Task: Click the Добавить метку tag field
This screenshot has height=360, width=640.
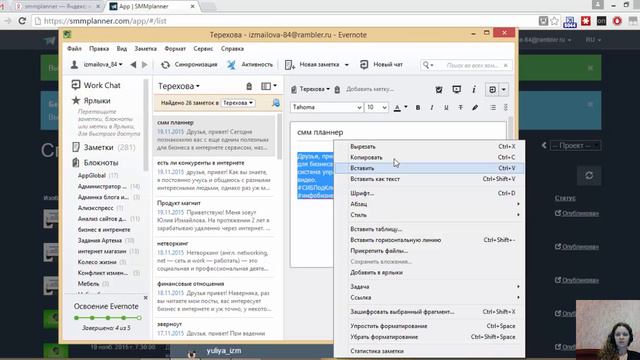Action: point(370,89)
